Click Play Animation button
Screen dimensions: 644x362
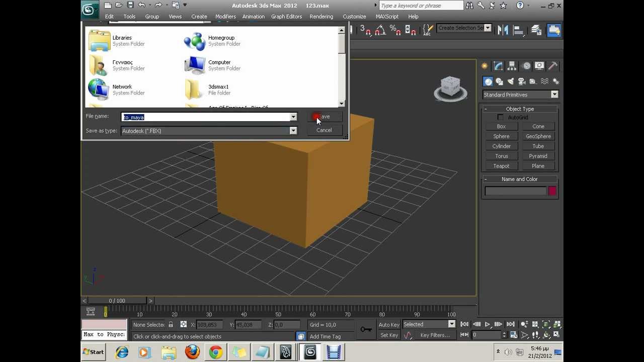[x=487, y=324]
